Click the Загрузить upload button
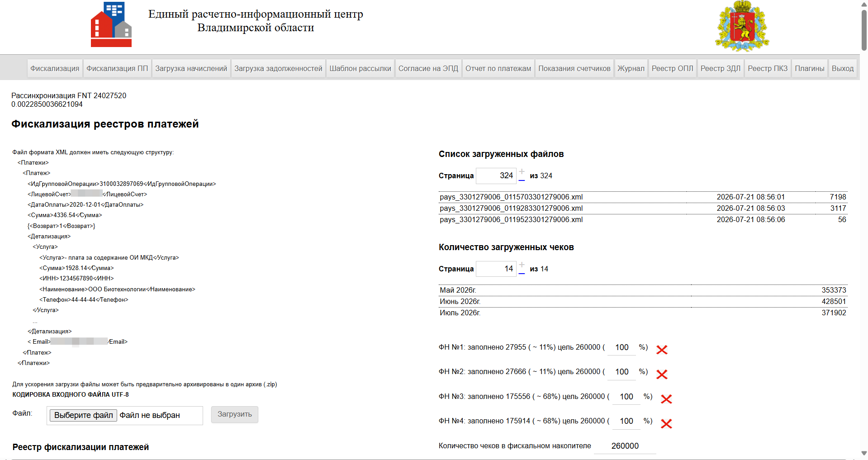This screenshot has height=460, width=868. [235, 414]
